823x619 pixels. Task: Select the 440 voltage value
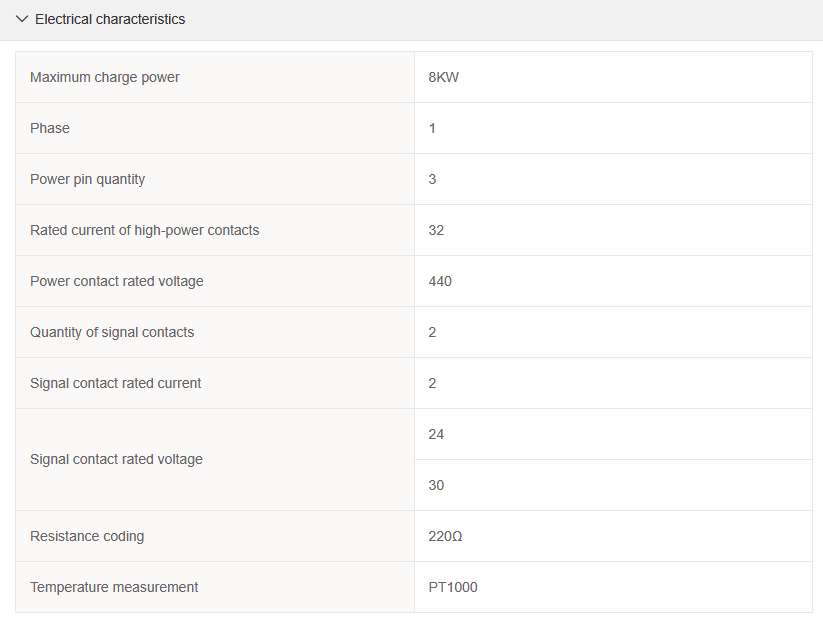coord(440,281)
